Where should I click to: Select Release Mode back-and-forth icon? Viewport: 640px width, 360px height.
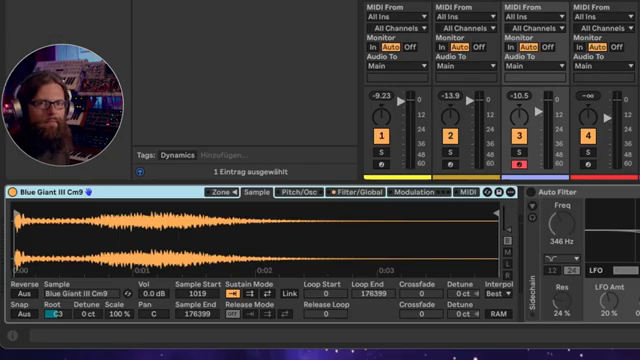pyautogui.click(x=285, y=314)
